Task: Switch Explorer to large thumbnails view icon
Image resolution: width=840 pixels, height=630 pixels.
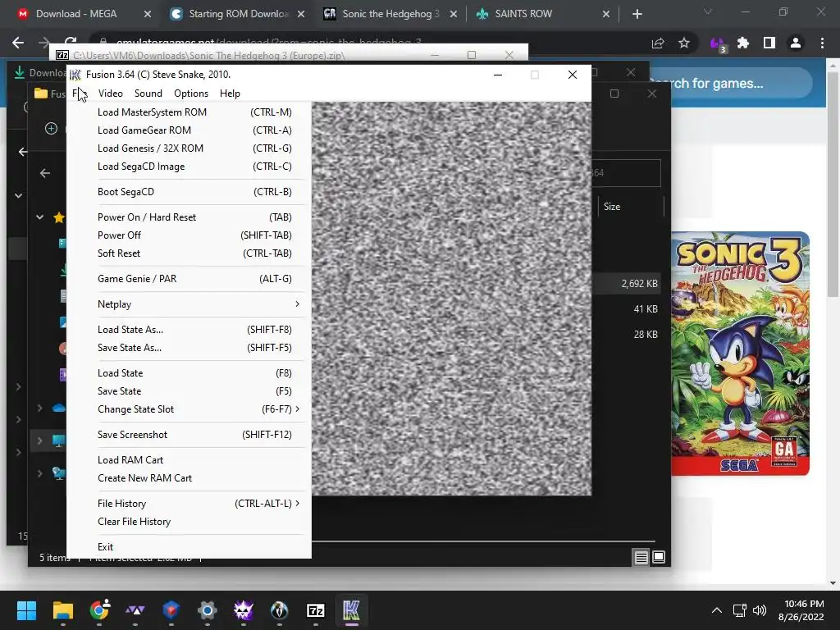Action: click(659, 557)
